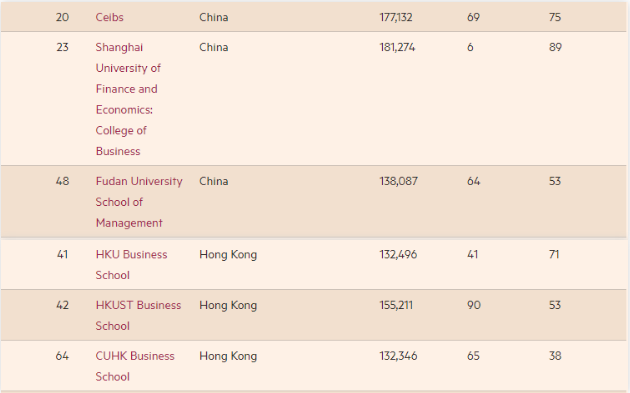Open the HKU Business School link

coord(131,265)
